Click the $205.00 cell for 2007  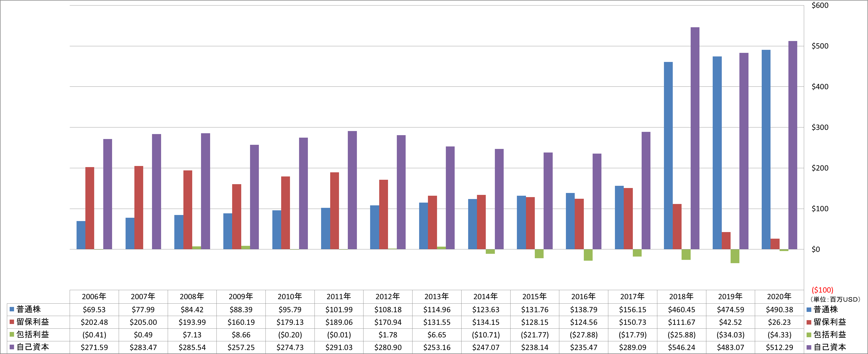click(143, 322)
